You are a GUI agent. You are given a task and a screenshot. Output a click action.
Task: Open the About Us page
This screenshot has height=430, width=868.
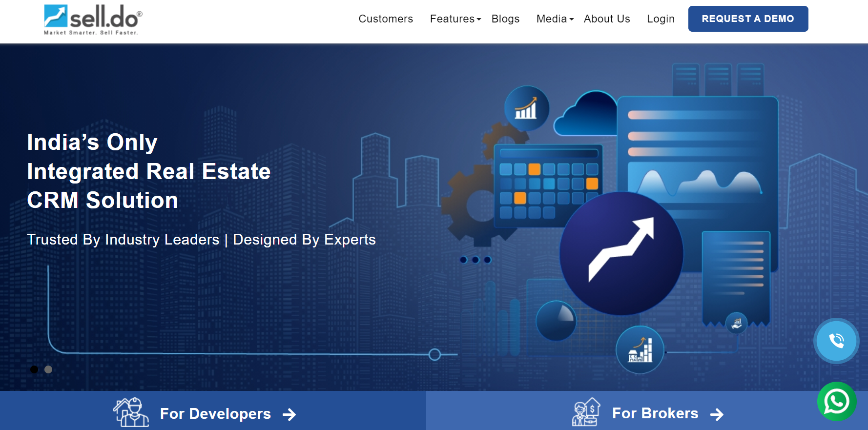point(607,19)
